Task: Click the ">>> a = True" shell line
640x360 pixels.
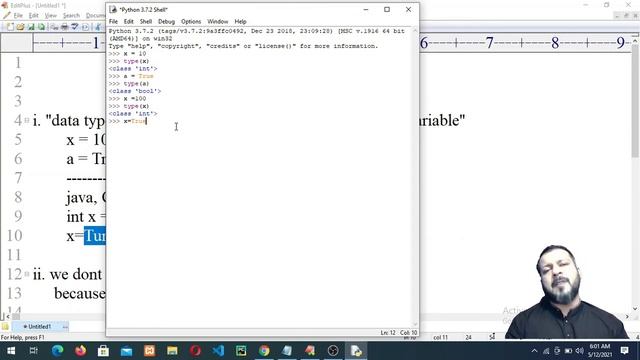Action: [x=131, y=76]
